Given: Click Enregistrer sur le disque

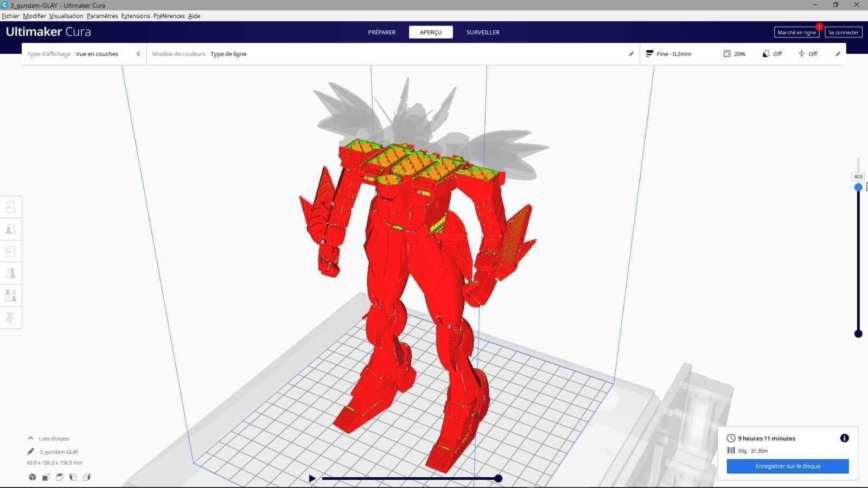Looking at the screenshot, I should (x=788, y=466).
